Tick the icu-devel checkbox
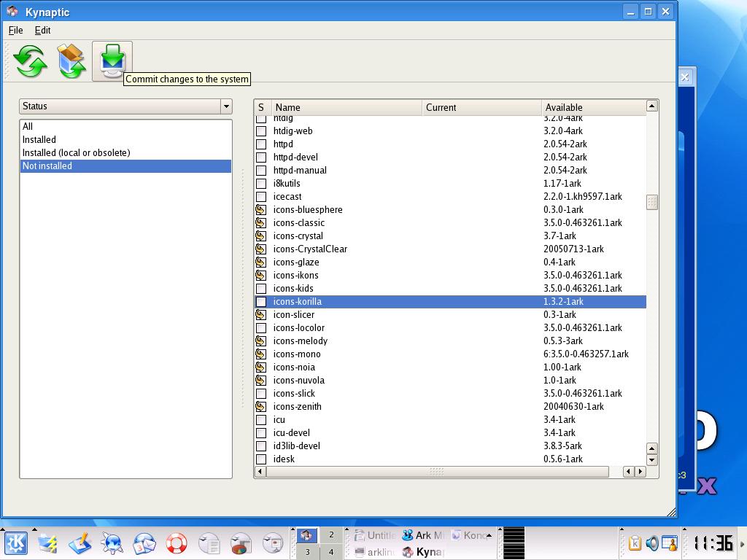 point(261,433)
